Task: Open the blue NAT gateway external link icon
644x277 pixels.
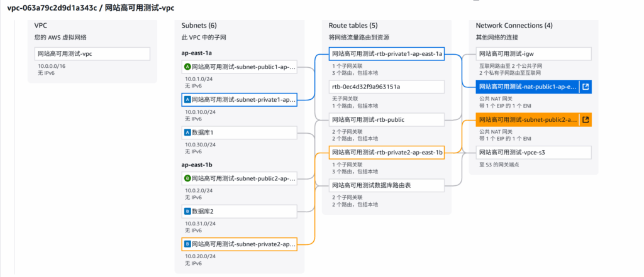Action: coord(586,87)
